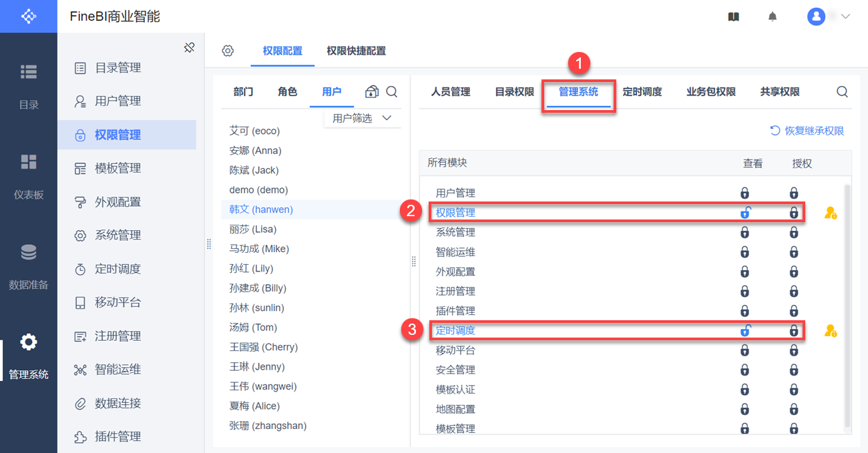
Task: Switch to the 人员管理 tab
Action: coord(451,92)
